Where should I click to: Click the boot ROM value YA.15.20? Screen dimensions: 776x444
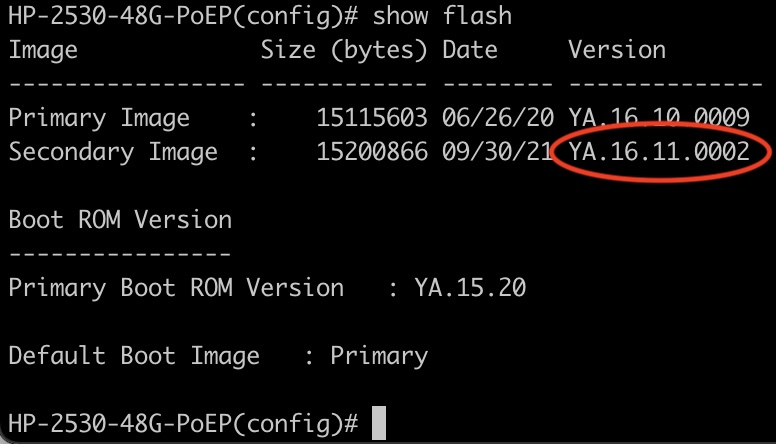[470, 288]
